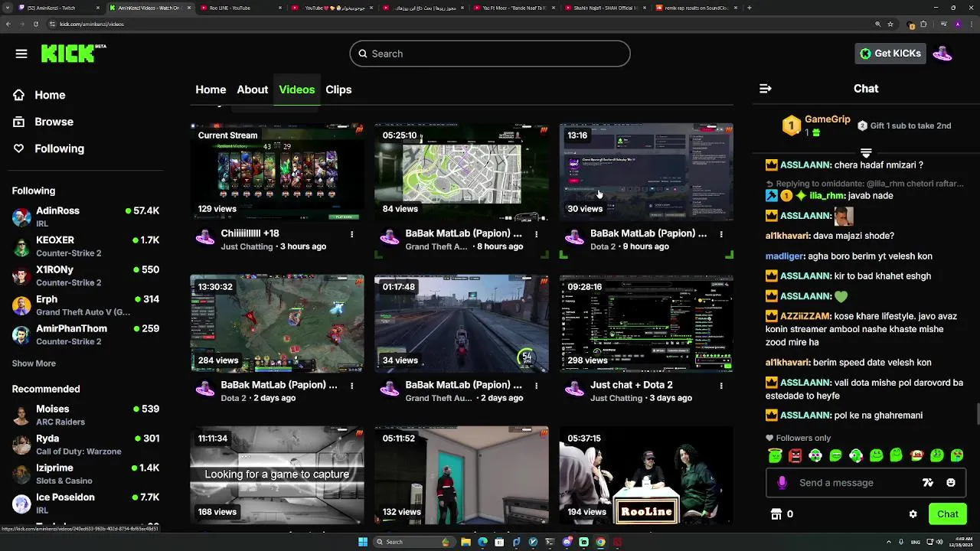Open options menu of GTA video 8 hours ago
Screen dimensions: 980x551
pos(536,234)
